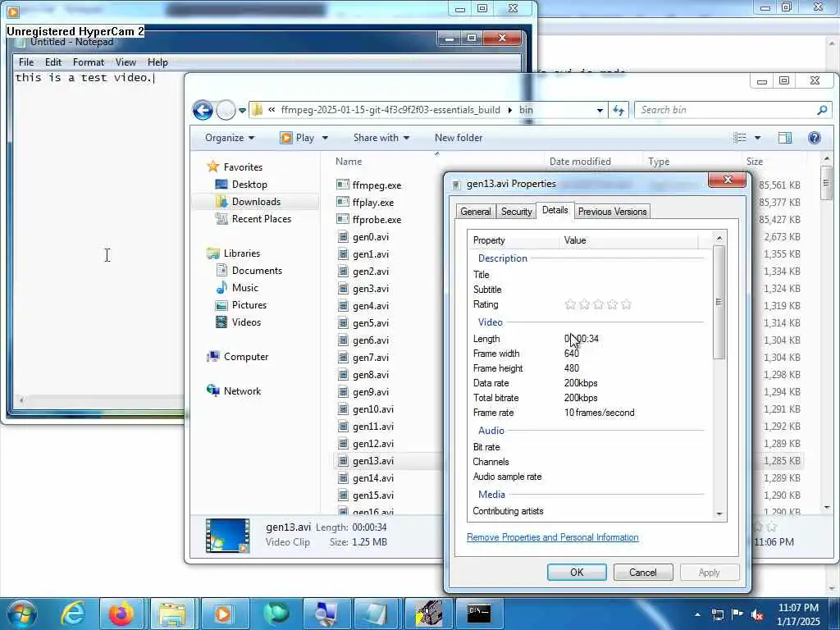Click the Play toolbar button
This screenshot has height=630, width=840.
click(298, 138)
